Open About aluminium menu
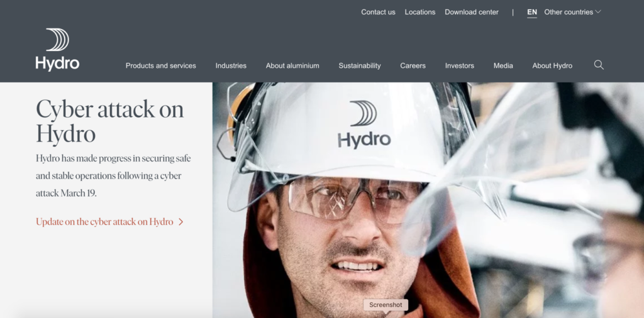This screenshot has width=644, height=318. [x=292, y=65]
